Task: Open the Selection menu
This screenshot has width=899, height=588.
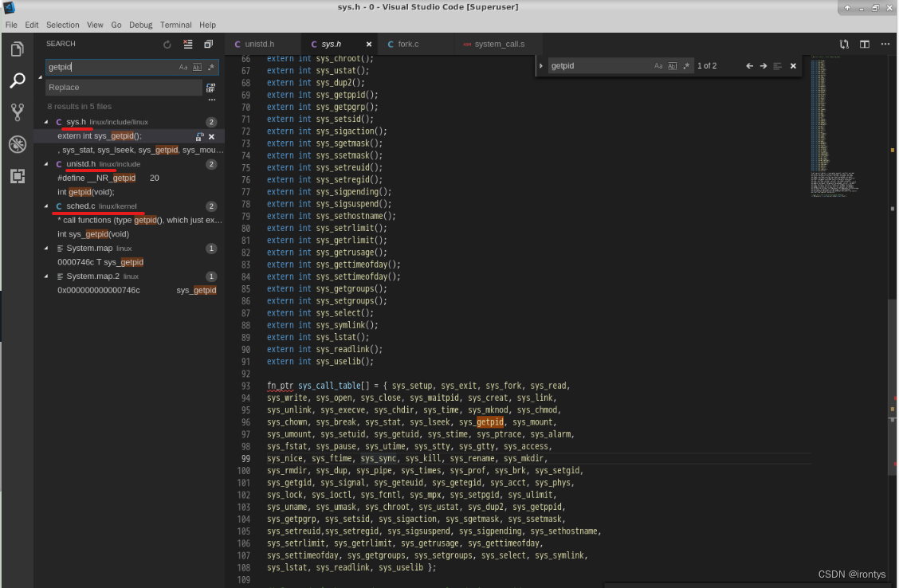Action: (62, 25)
